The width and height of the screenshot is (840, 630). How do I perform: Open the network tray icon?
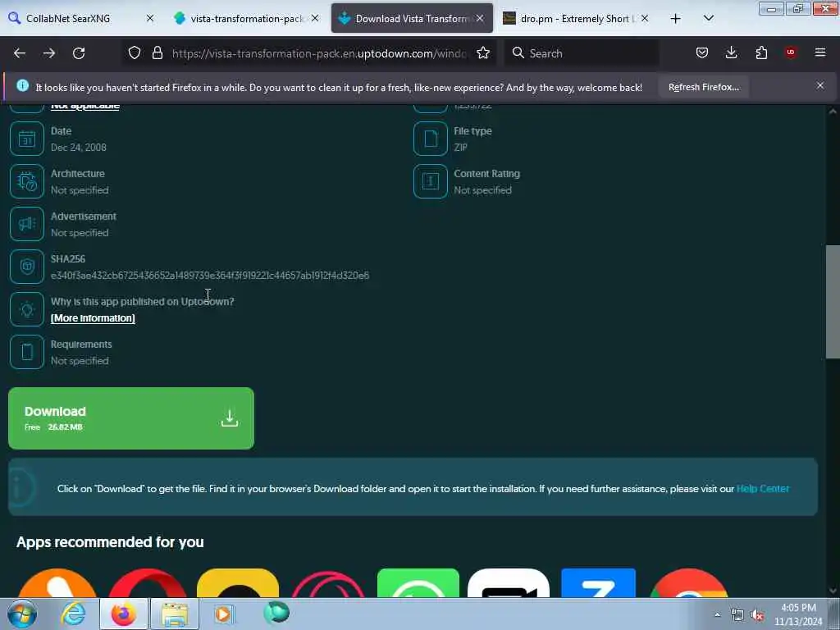pyautogui.click(x=737, y=615)
